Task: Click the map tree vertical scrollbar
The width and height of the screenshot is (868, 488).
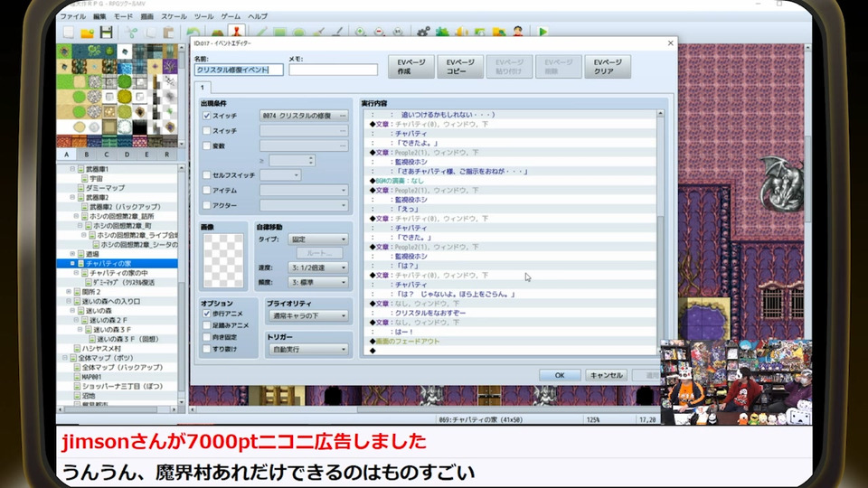Action: (181, 285)
